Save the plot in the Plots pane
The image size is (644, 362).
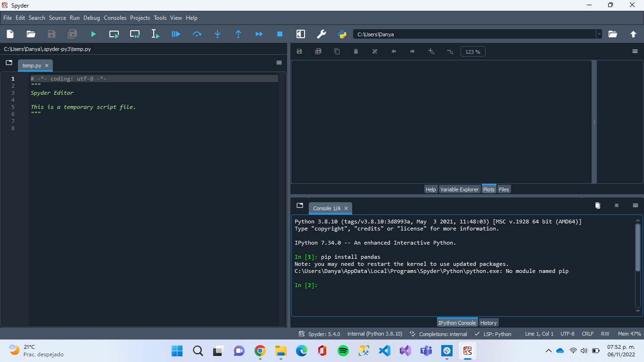point(299,51)
